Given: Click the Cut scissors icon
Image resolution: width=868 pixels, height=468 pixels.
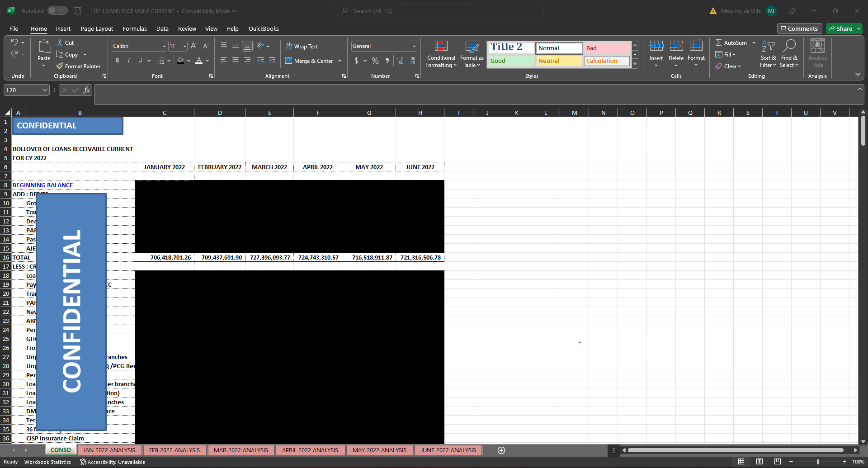Looking at the screenshot, I should point(60,43).
